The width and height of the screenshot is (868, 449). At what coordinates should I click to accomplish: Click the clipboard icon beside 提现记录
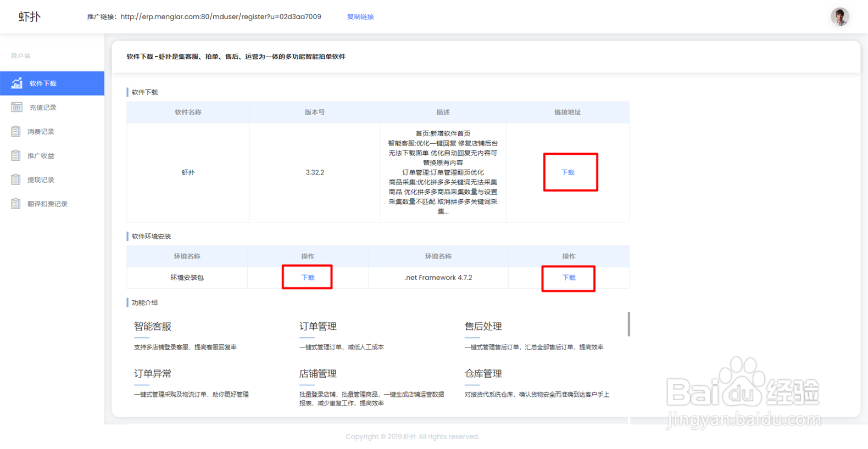click(x=16, y=179)
